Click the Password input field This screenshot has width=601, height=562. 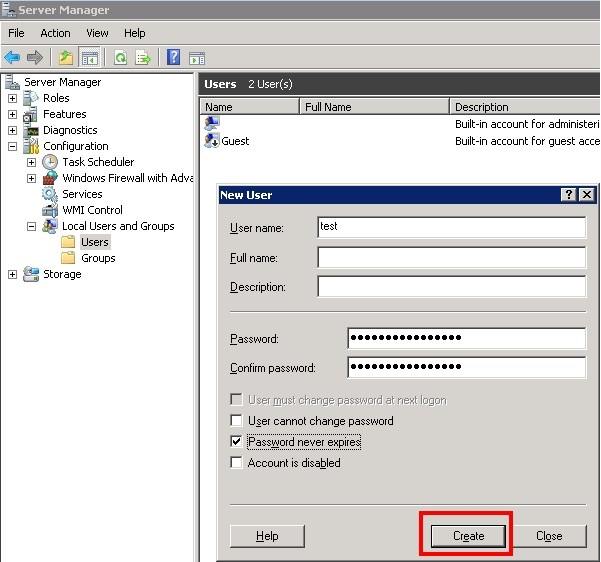click(466, 338)
